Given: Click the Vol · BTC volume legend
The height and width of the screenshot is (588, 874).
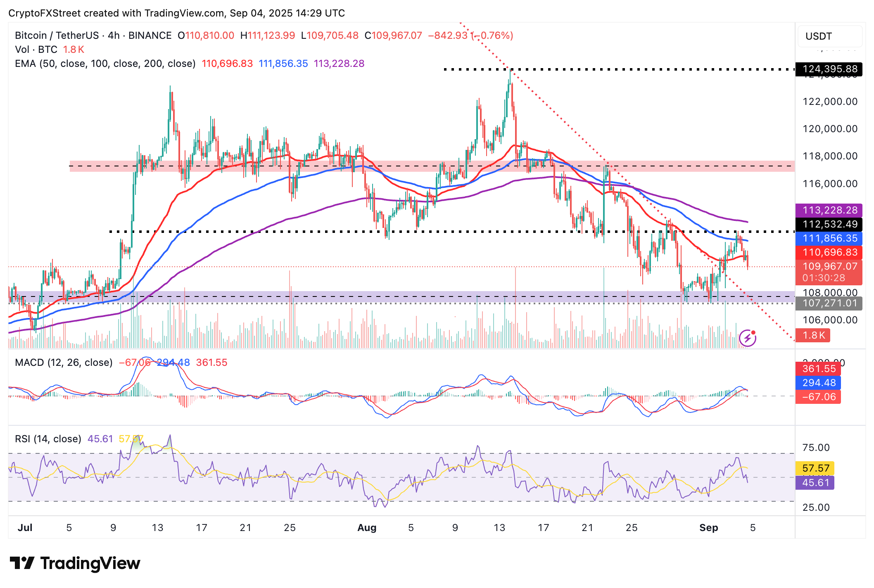Looking at the screenshot, I should 36,50.
